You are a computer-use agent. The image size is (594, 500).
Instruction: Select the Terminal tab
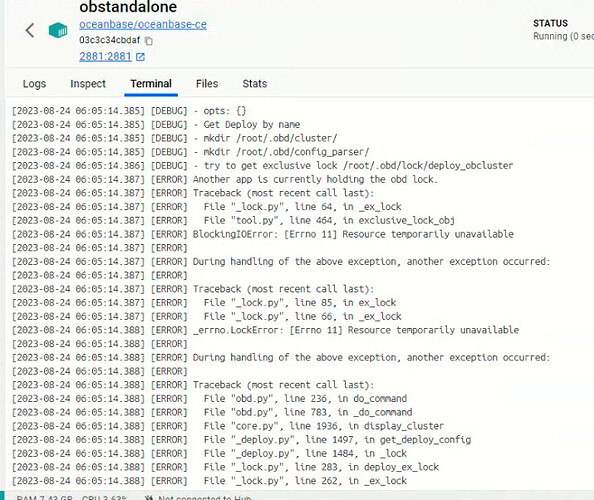(151, 84)
